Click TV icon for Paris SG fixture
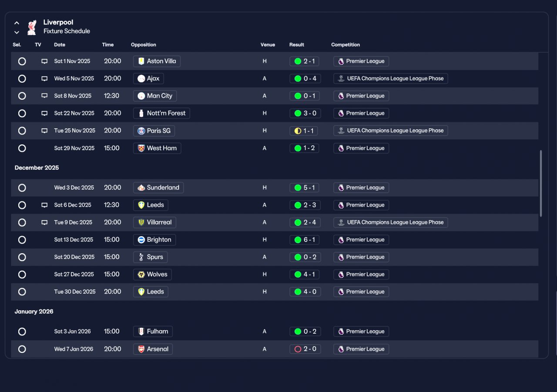 point(44,131)
